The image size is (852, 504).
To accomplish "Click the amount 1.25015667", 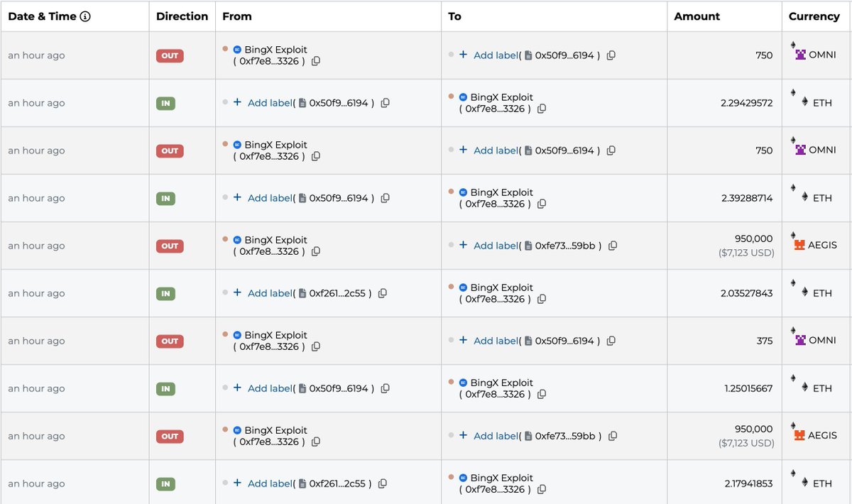I will tap(748, 388).
